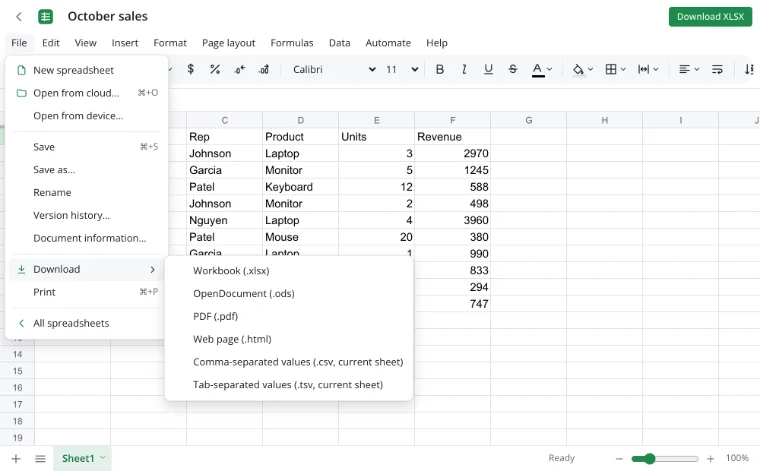Open the alignment dropdown arrow
The height and width of the screenshot is (471, 760).
(697, 69)
